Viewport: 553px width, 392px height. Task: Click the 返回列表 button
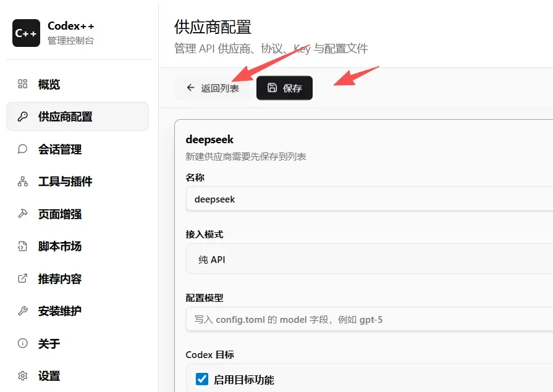point(213,88)
